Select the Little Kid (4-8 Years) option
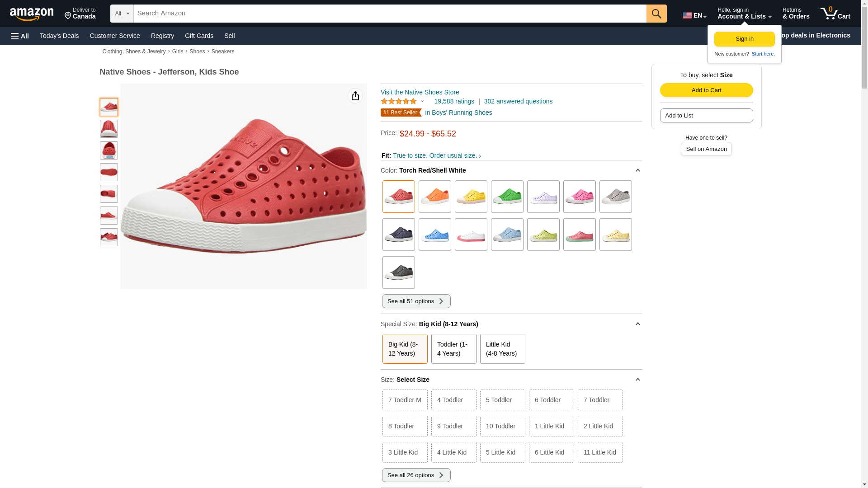 pyautogui.click(x=502, y=349)
